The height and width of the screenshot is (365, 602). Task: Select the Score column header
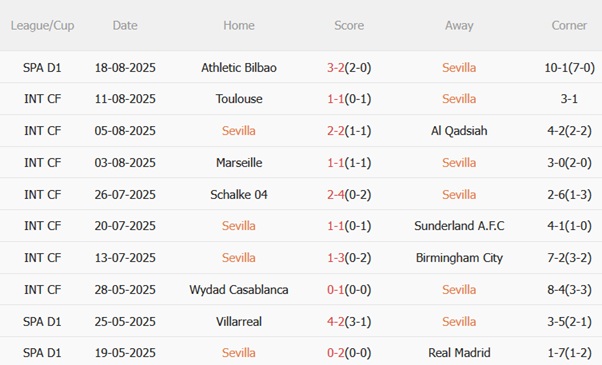[x=349, y=25]
